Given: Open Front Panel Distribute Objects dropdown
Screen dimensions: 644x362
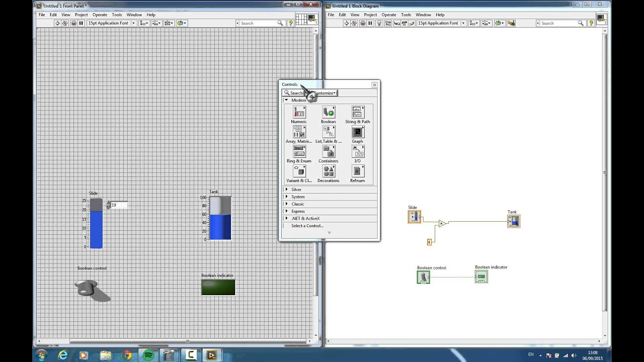Looking at the screenshot, I should [156, 23].
